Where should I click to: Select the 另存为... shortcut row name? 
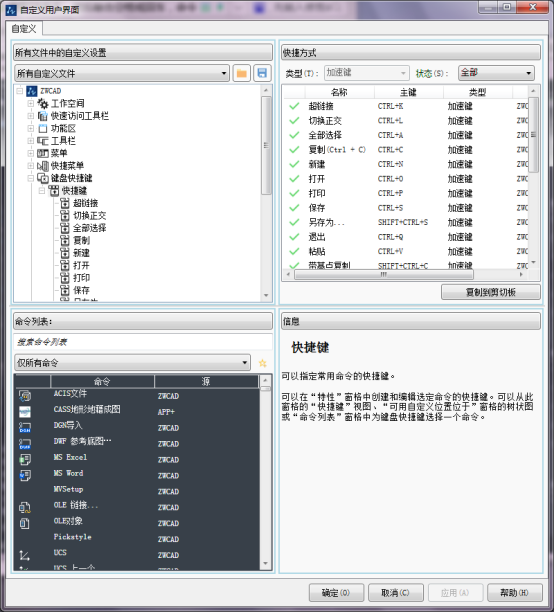[x=326, y=222]
